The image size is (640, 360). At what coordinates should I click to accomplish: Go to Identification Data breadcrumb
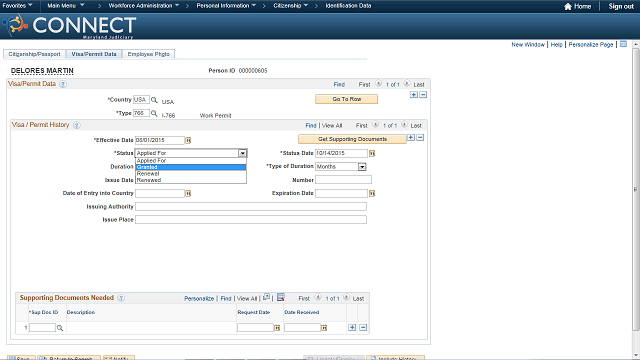click(x=348, y=6)
